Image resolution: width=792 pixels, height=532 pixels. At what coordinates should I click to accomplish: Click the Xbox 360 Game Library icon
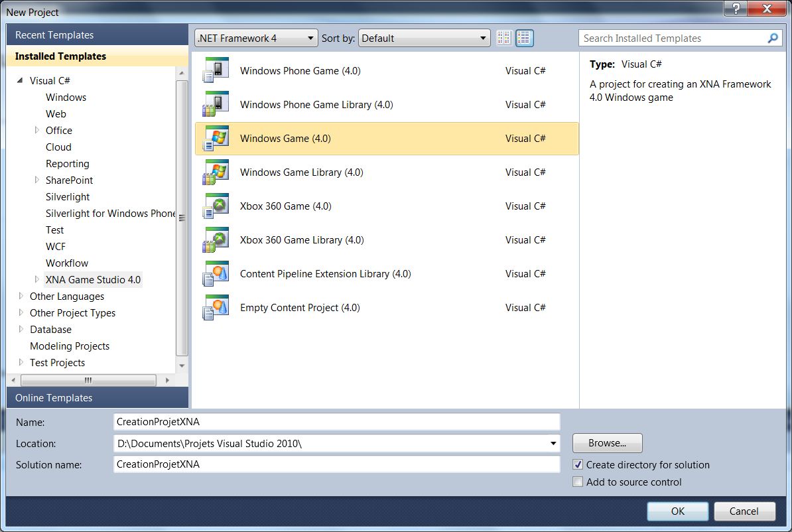[216, 239]
